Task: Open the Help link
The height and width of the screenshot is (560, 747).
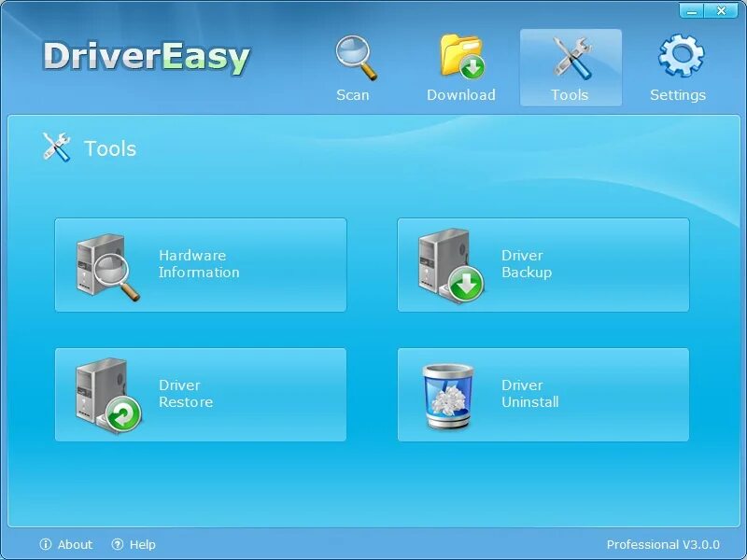Action: 143,544
